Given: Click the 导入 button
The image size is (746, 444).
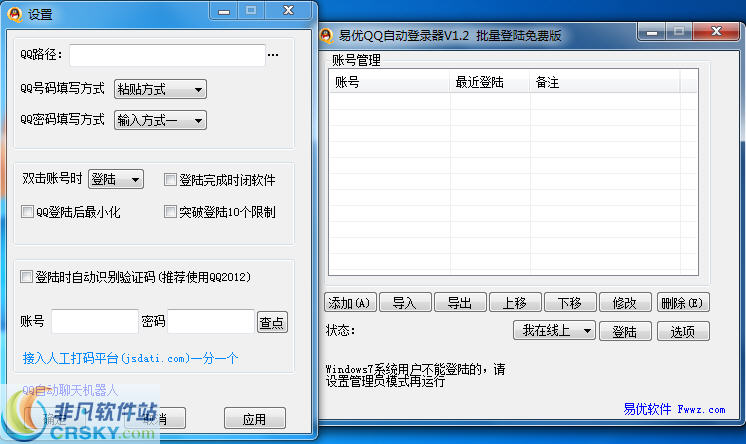Looking at the screenshot, I should click(405, 303).
